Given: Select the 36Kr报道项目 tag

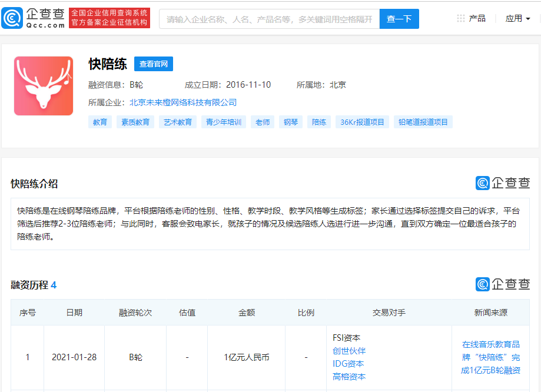Looking at the screenshot, I should (362, 122).
